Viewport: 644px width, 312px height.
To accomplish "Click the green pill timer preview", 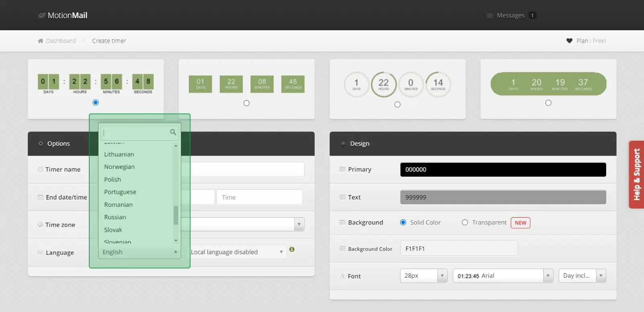I will pyautogui.click(x=548, y=84).
